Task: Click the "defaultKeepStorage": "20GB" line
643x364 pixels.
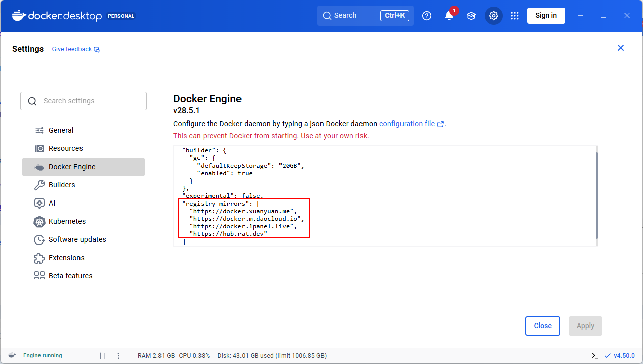Action: pyautogui.click(x=251, y=166)
